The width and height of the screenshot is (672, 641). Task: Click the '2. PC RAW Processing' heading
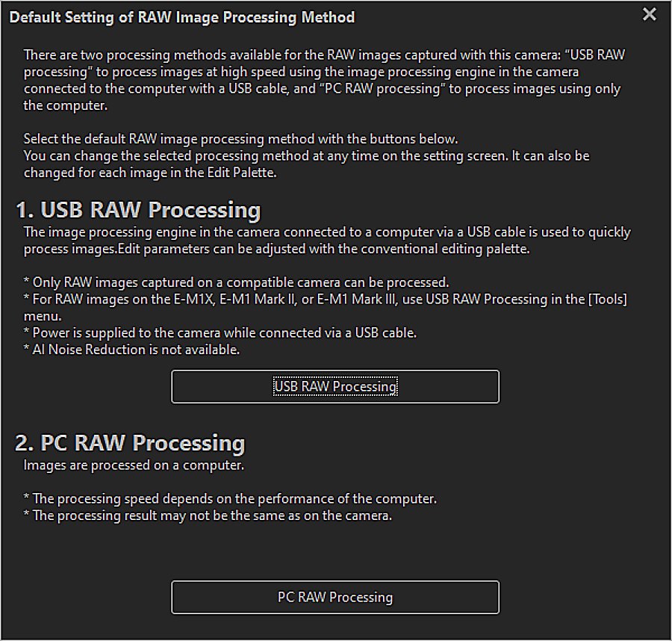click(x=130, y=442)
